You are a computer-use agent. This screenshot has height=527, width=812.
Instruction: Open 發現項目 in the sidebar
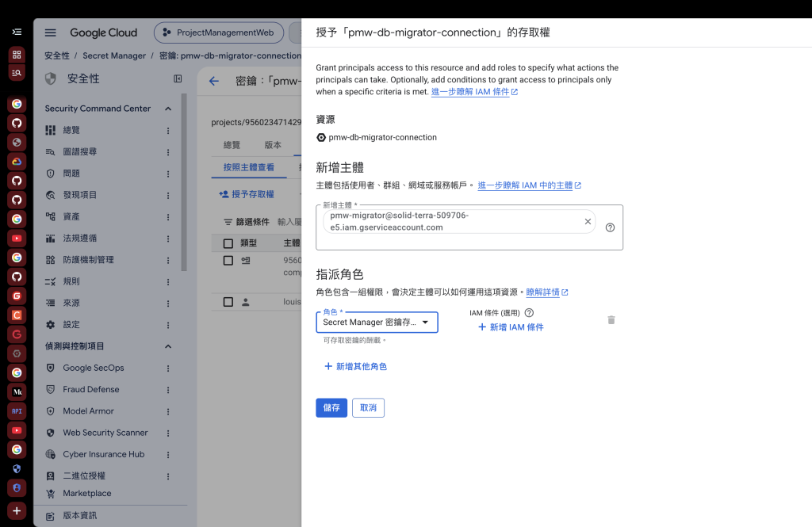click(x=80, y=195)
